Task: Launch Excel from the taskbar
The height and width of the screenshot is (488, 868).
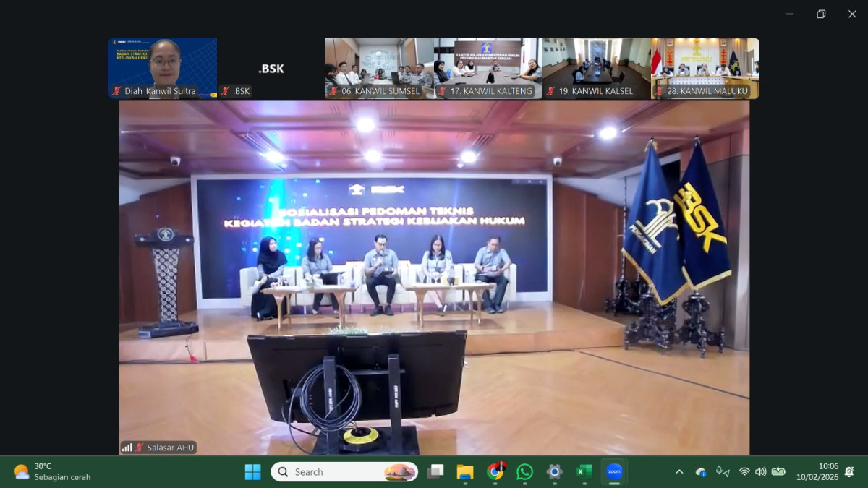Action: tap(584, 472)
